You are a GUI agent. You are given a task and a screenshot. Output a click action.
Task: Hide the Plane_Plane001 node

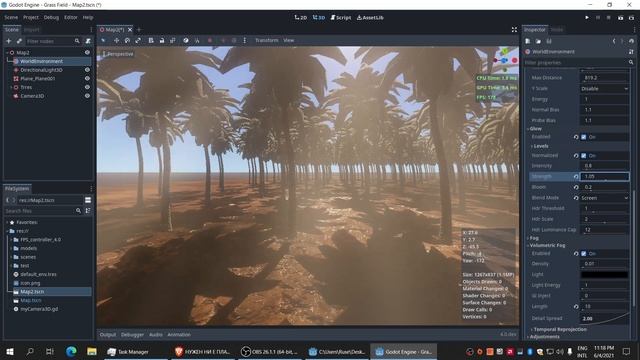(87, 78)
